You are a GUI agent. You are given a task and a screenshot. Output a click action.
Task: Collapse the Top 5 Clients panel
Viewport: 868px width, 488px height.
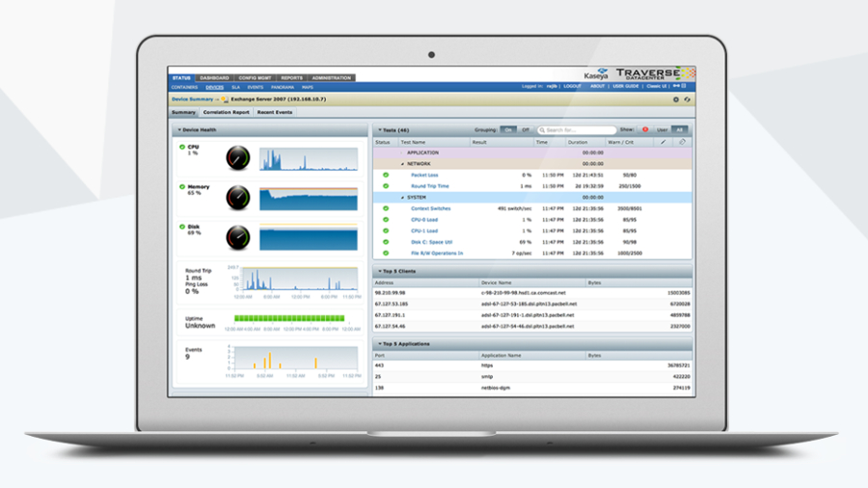380,271
